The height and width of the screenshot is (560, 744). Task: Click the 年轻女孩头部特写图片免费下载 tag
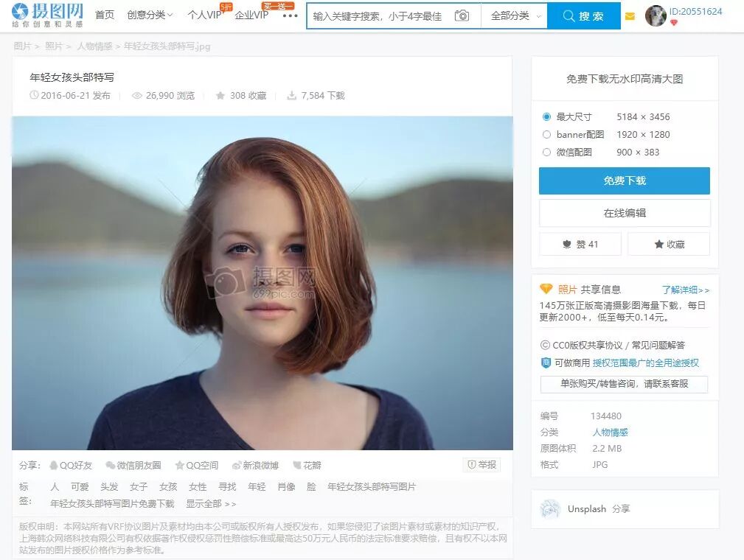[x=113, y=503]
